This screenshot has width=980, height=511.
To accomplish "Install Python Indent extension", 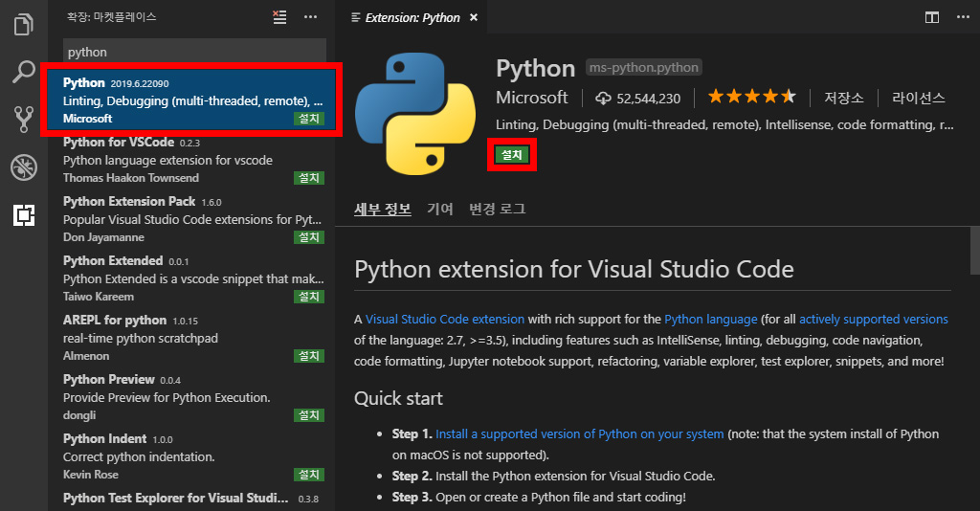I will pos(309,475).
